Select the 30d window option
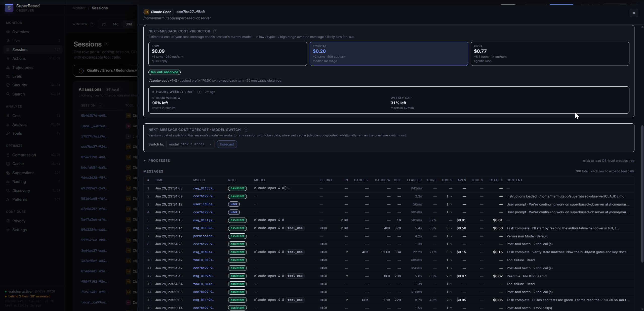The image size is (644, 311). tap(129, 24)
